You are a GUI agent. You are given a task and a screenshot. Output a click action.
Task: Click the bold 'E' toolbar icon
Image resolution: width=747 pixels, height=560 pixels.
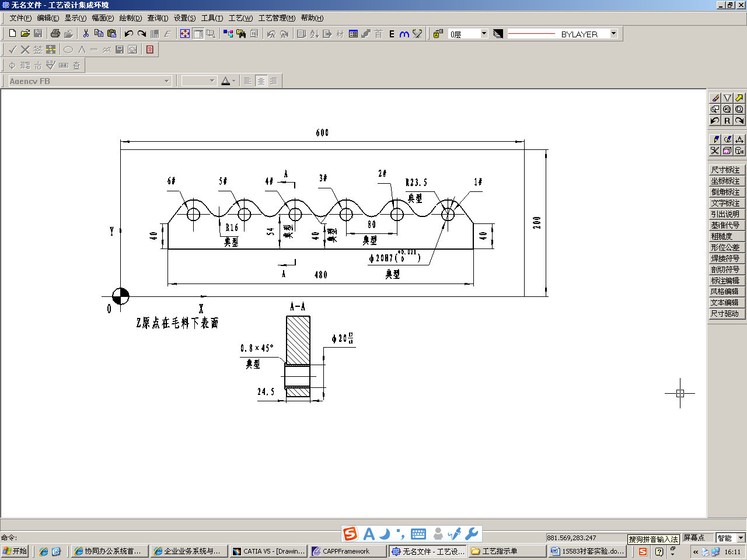[392, 34]
